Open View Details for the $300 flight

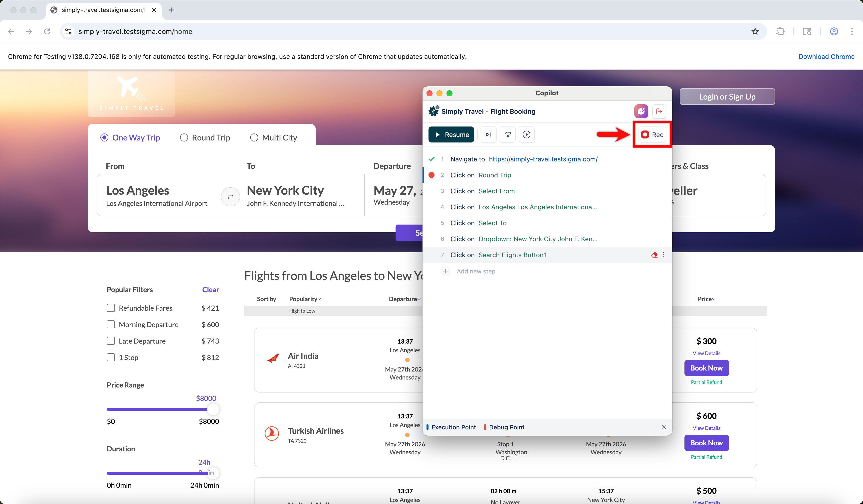706,353
